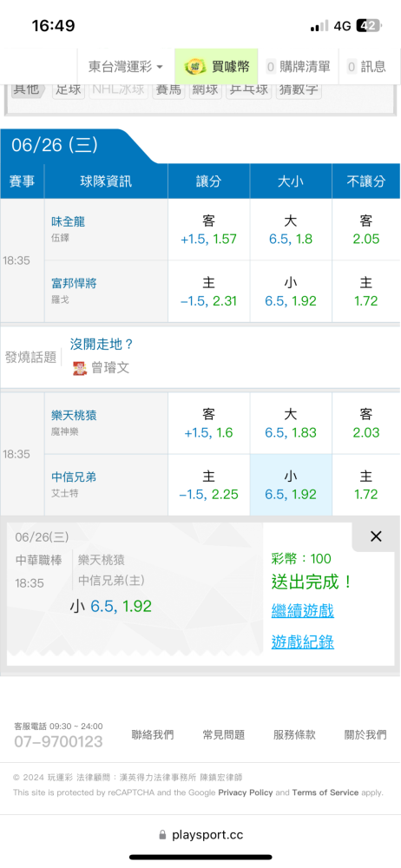
Task: Toggle selected 中信兄弟 小 6.5 cell
Action: click(x=291, y=485)
